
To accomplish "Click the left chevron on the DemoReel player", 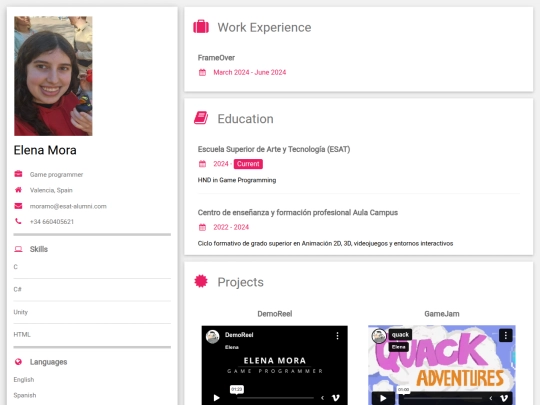I will [x=322, y=398].
